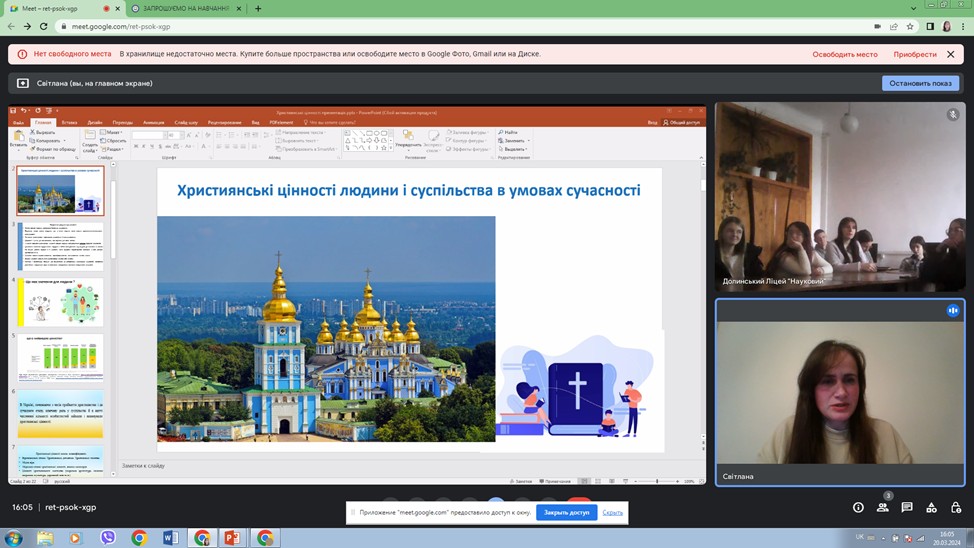This screenshot has height=548, width=974.
Task: Open the chat messages icon
Action: pyautogui.click(x=907, y=508)
